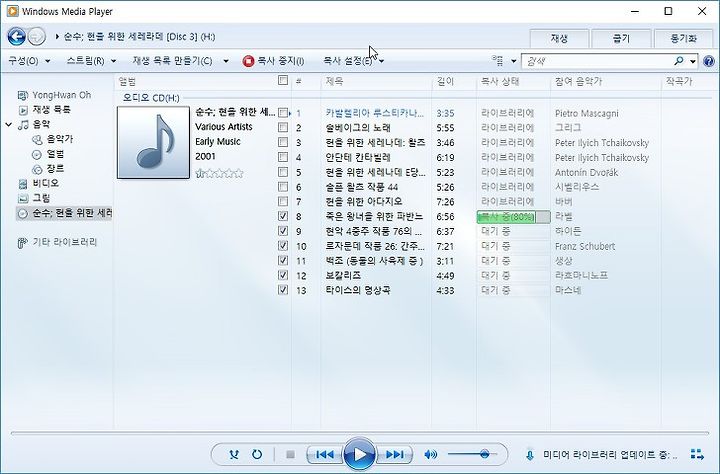The image size is (720, 474).
Task: Uncheck track 10 로자문데
Action: point(283,246)
